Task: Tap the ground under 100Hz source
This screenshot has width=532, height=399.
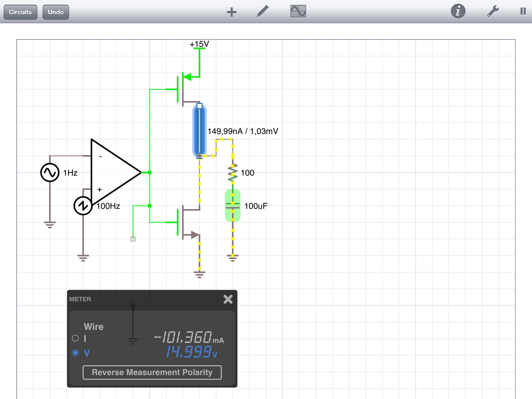Action: [83, 258]
